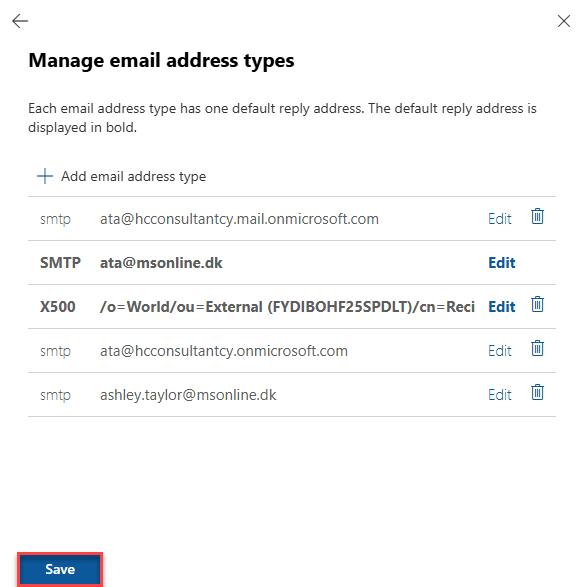The width and height of the screenshot is (581, 587).
Task: Click the bold SMTP type label
Action: pos(60,263)
